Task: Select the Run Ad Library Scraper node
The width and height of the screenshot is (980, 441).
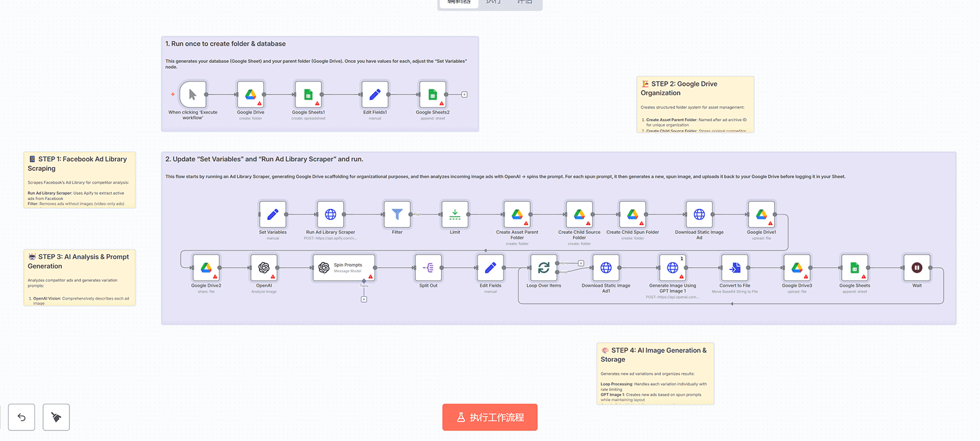Action: click(x=330, y=215)
